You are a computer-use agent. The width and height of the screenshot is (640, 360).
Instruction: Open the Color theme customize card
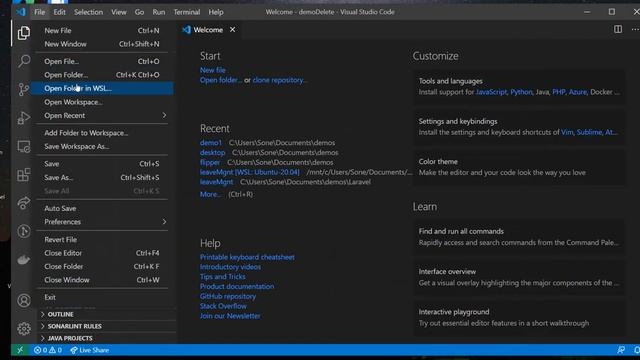(519, 167)
